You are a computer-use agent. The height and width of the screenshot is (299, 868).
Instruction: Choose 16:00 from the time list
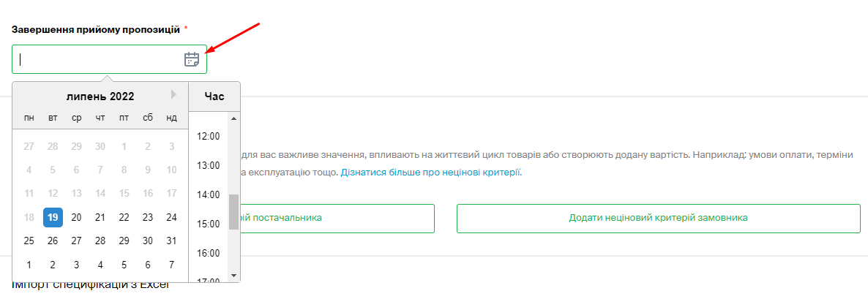[x=209, y=253]
